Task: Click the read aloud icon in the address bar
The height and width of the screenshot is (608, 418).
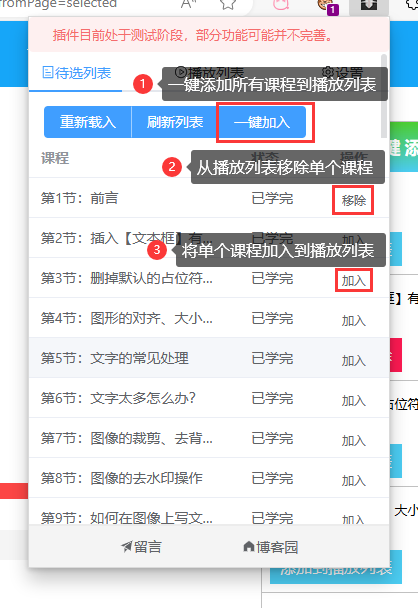Action: (189, 4)
